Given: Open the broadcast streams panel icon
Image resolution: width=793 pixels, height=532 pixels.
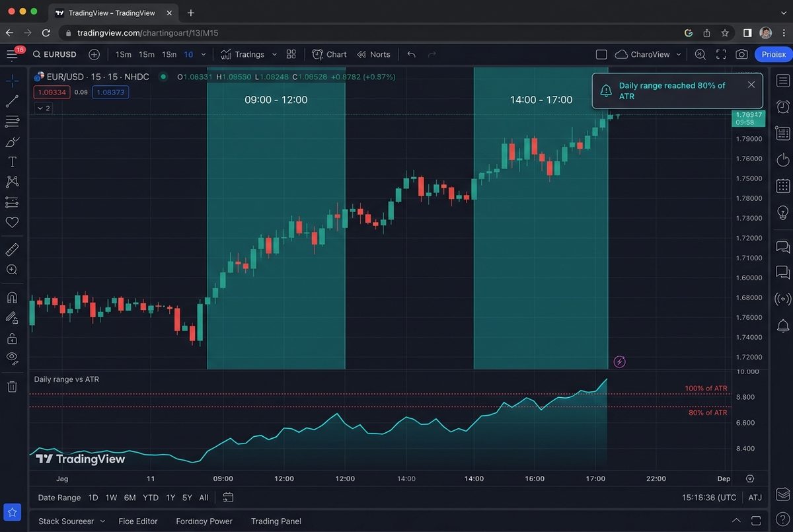Looking at the screenshot, I should tap(783, 299).
